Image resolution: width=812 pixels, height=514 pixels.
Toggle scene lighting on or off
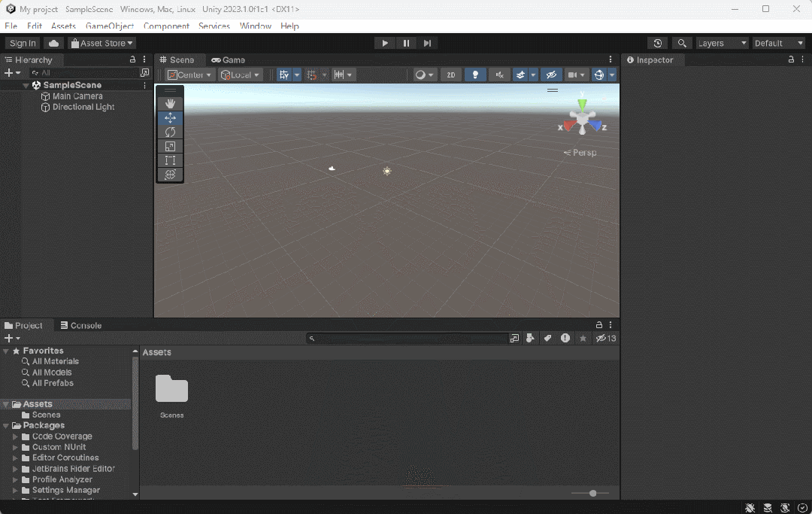point(475,75)
